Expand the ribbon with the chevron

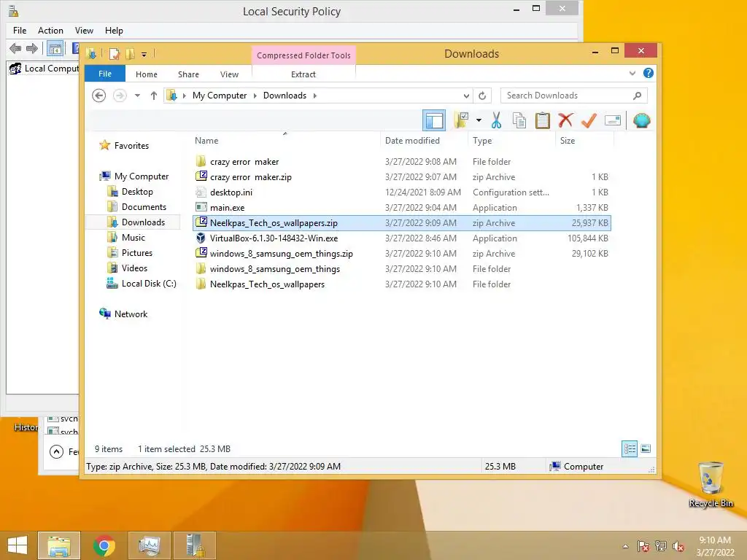[x=632, y=74]
